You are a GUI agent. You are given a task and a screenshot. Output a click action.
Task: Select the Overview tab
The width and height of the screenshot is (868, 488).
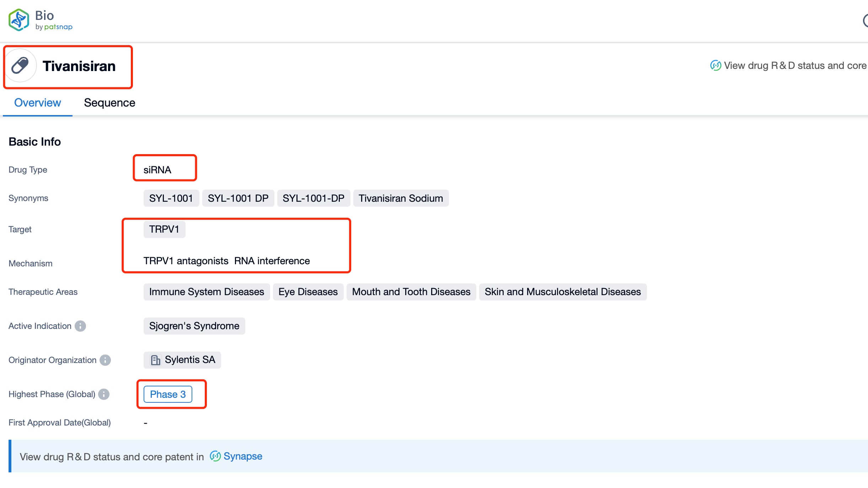(x=38, y=103)
